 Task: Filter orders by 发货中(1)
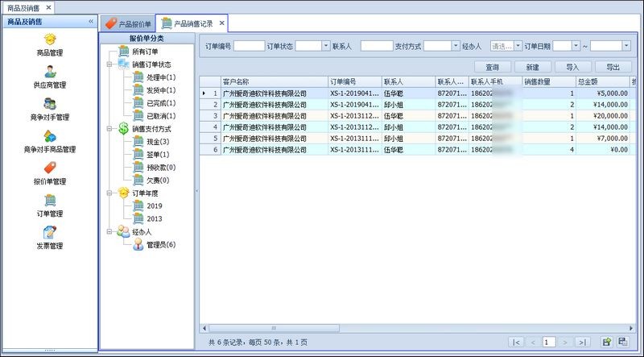coord(161,90)
